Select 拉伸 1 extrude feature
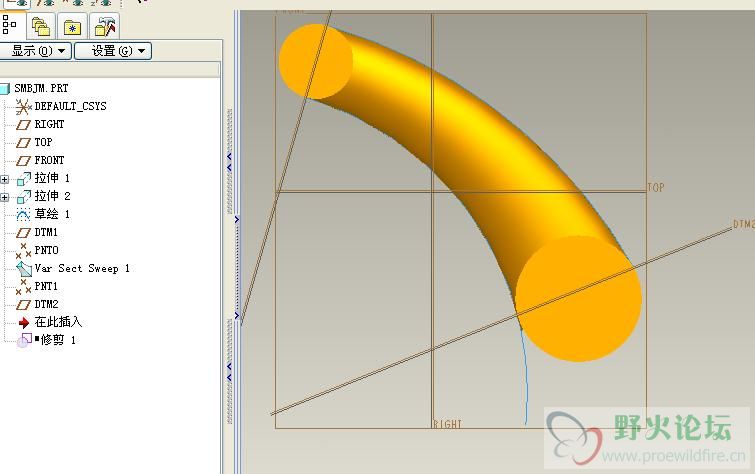This screenshot has height=474, width=755. [52, 178]
